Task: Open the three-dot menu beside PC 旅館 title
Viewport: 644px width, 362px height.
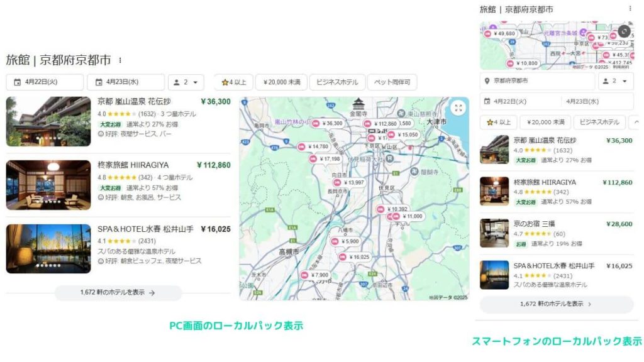Action: (x=120, y=60)
